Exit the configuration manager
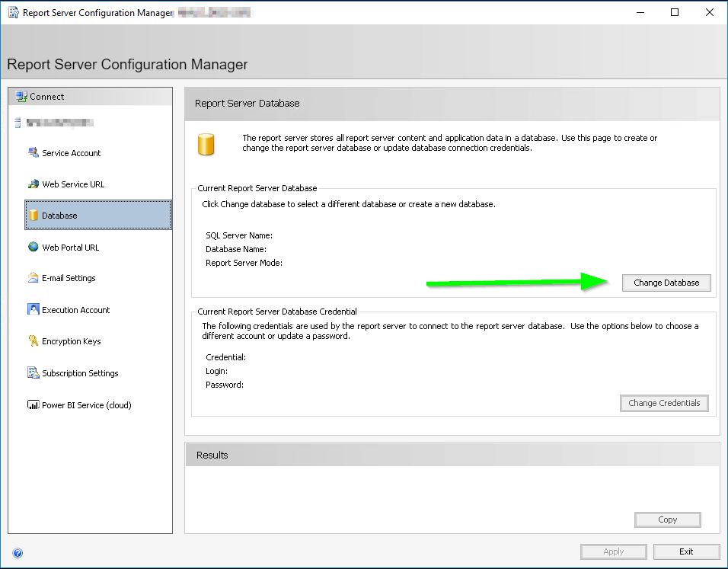The width and height of the screenshot is (728, 569). 686,551
